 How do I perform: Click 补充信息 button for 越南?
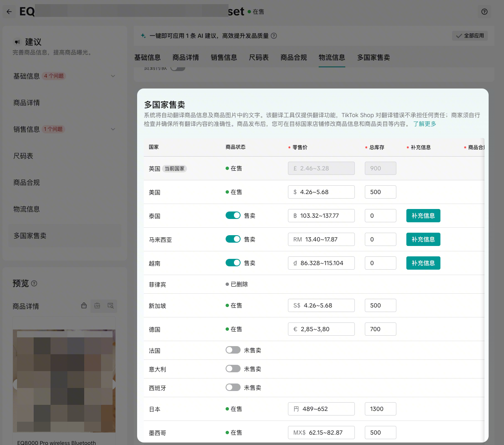pos(423,263)
